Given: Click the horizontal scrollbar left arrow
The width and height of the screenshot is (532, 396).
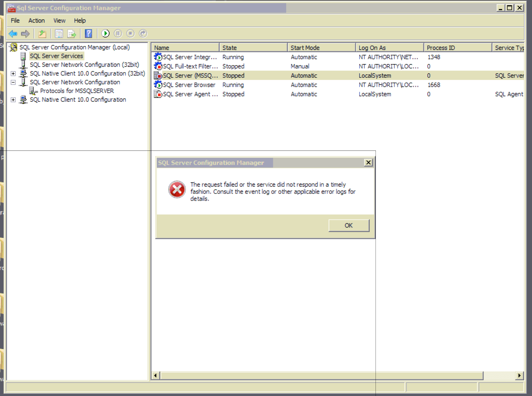Looking at the screenshot, I should [156, 375].
